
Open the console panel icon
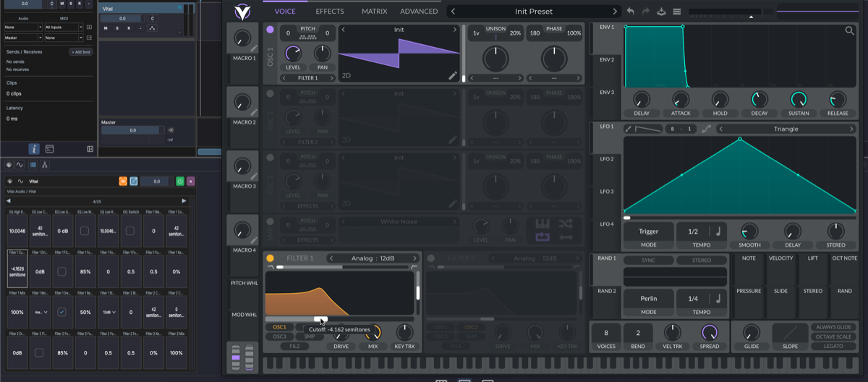50,149
